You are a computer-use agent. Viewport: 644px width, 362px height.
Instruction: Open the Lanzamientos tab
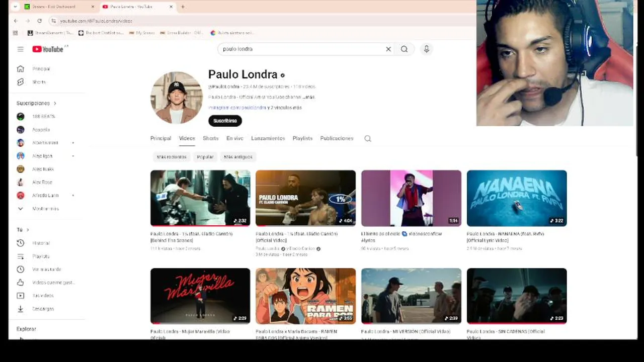pyautogui.click(x=268, y=138)
